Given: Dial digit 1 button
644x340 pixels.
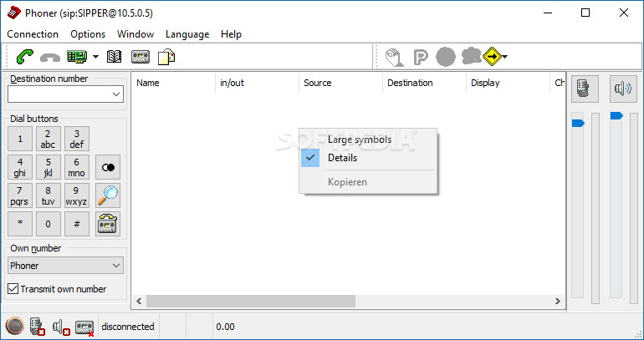Looking at the screenshot, I should coord(20,139).
